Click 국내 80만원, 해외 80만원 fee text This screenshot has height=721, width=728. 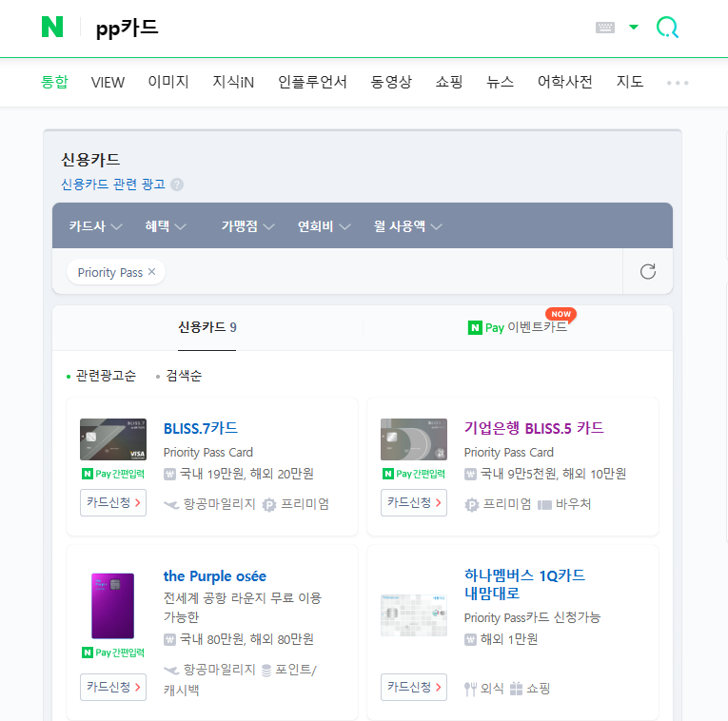(246, 639)
